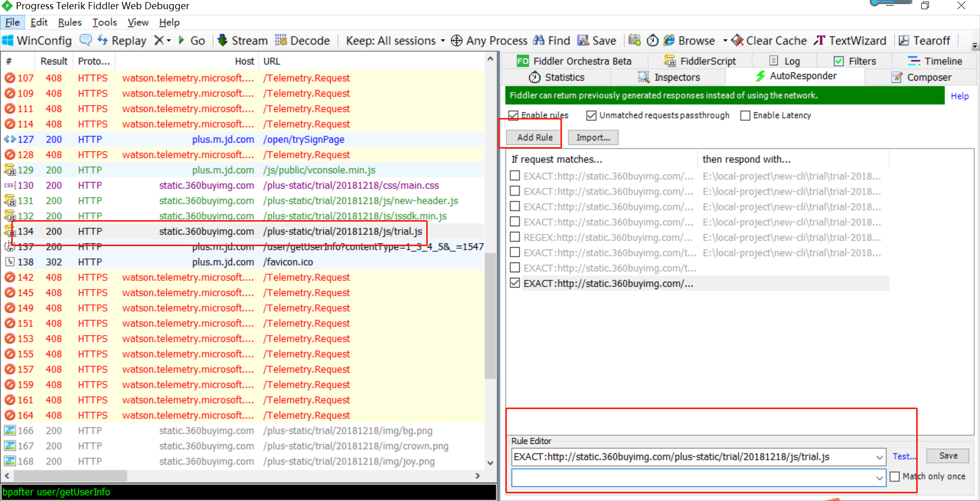Screen dimensions: 980x501
Task: Open the Tools menu
Action: (x=105, y=22)
